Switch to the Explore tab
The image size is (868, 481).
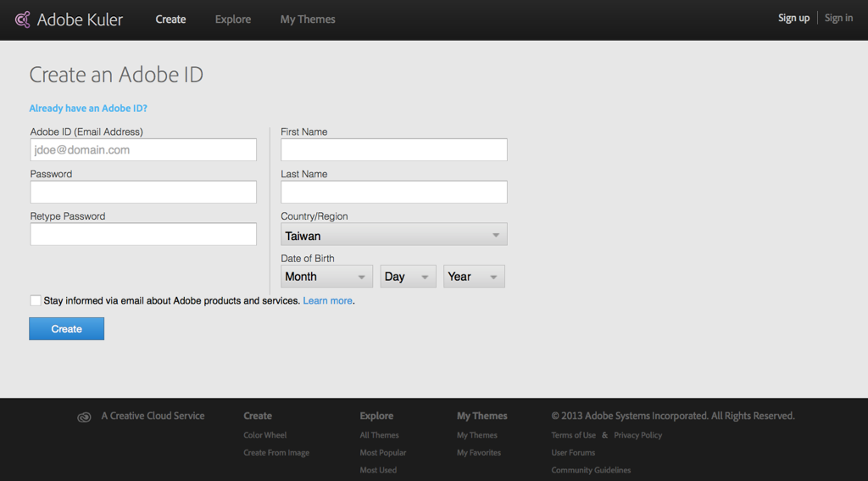click(x=233, y=19)
